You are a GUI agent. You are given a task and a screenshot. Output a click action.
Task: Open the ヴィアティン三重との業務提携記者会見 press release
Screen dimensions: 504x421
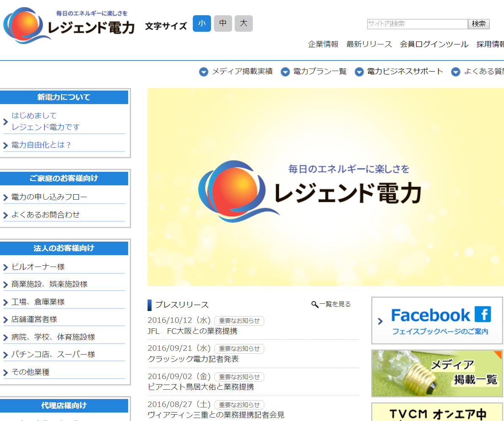coord(216,415)
